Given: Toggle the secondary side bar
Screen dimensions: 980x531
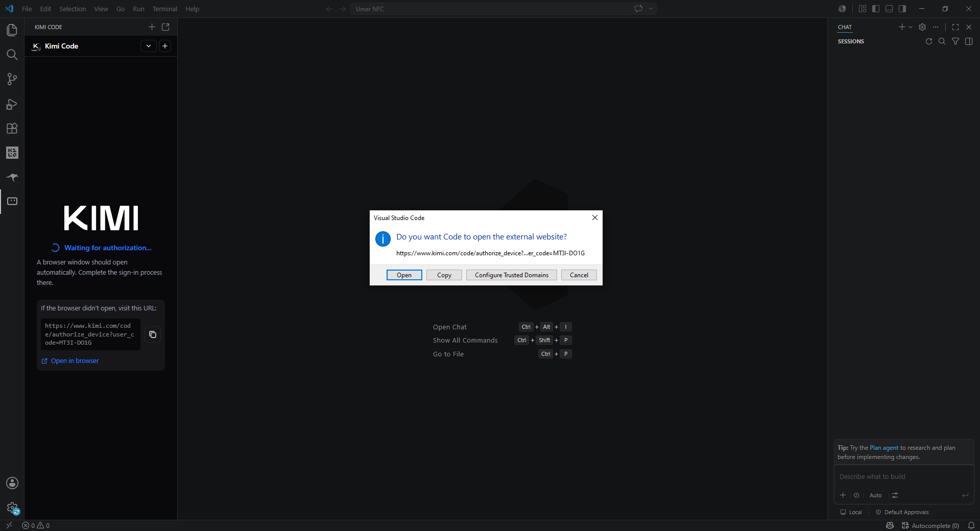Looking at the screenshot, I should click(x=902, y=9).
